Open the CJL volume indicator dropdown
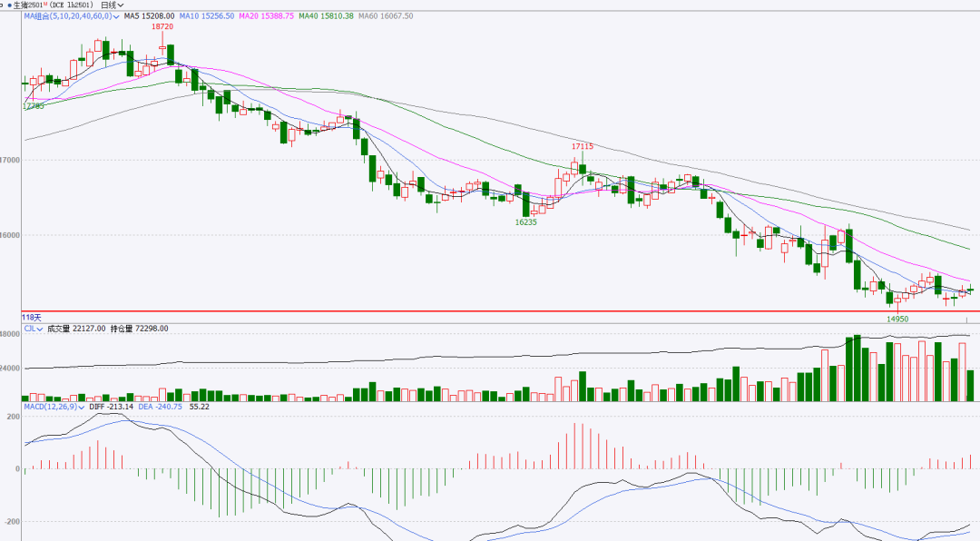The width and height of the screenshot is (980, 541). coord(34,329)
